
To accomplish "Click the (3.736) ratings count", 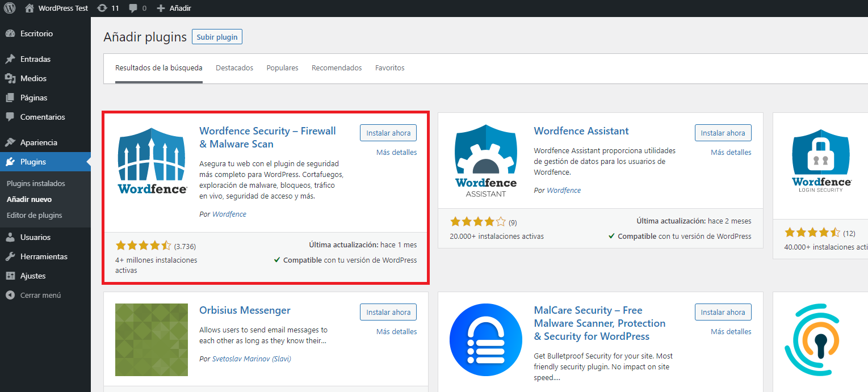I will [185, 246].
